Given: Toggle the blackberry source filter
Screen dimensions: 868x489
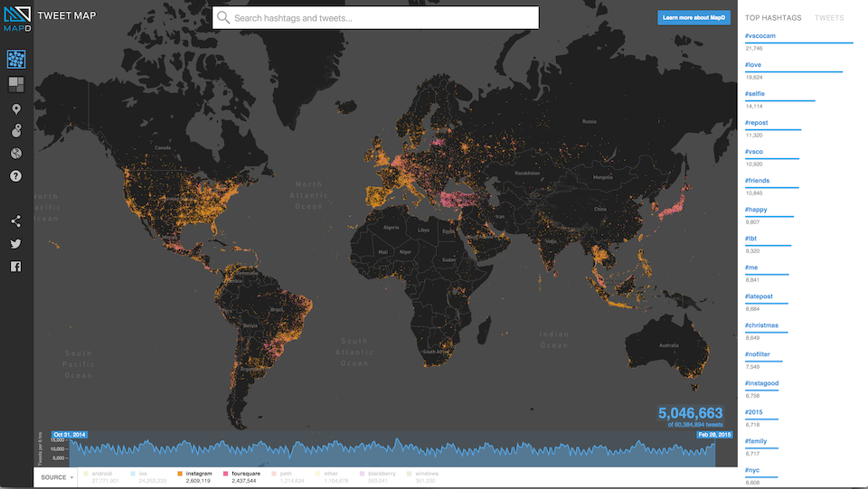Looking at the screenshot, I should pyautogui.click(x=378, y=477).
